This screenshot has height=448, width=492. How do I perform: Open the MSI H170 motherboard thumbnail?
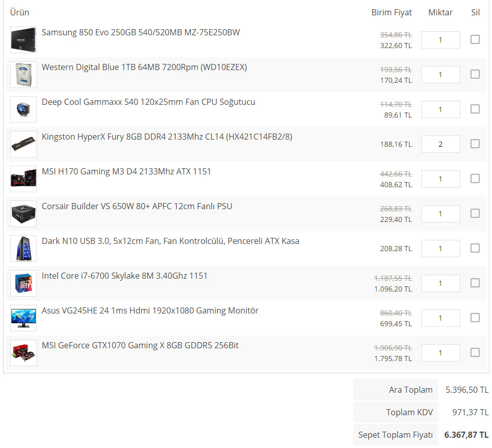(24, 179)
